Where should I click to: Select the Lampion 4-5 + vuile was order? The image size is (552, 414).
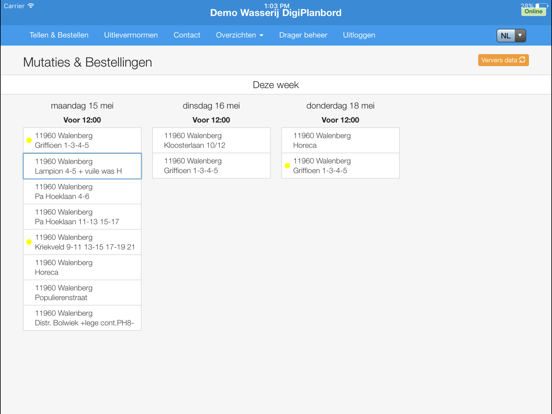pos(82,166)
